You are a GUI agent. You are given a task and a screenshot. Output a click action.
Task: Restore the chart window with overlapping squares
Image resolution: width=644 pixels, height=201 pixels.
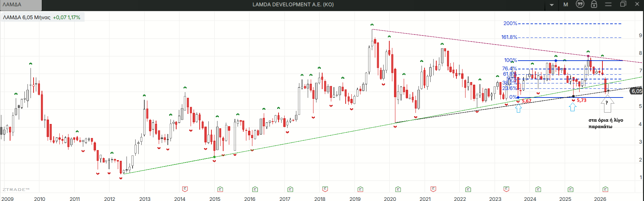pos(623,4)
